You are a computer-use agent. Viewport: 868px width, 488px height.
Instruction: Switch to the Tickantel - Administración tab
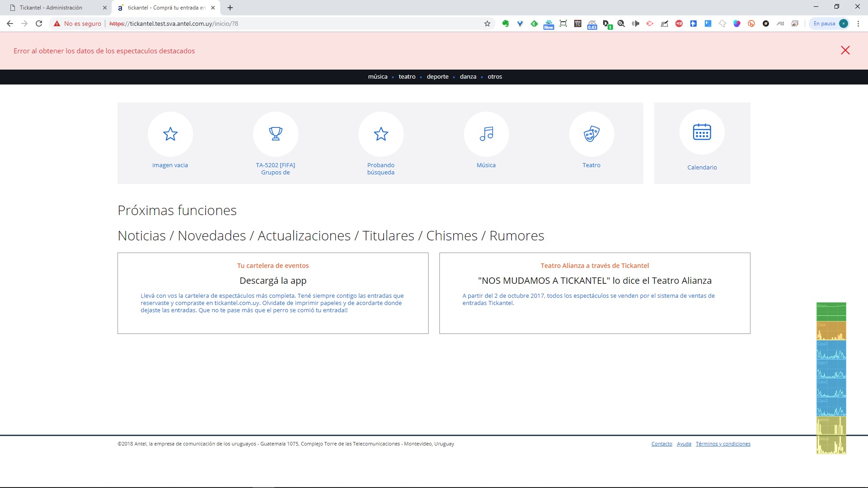point(51,8)
